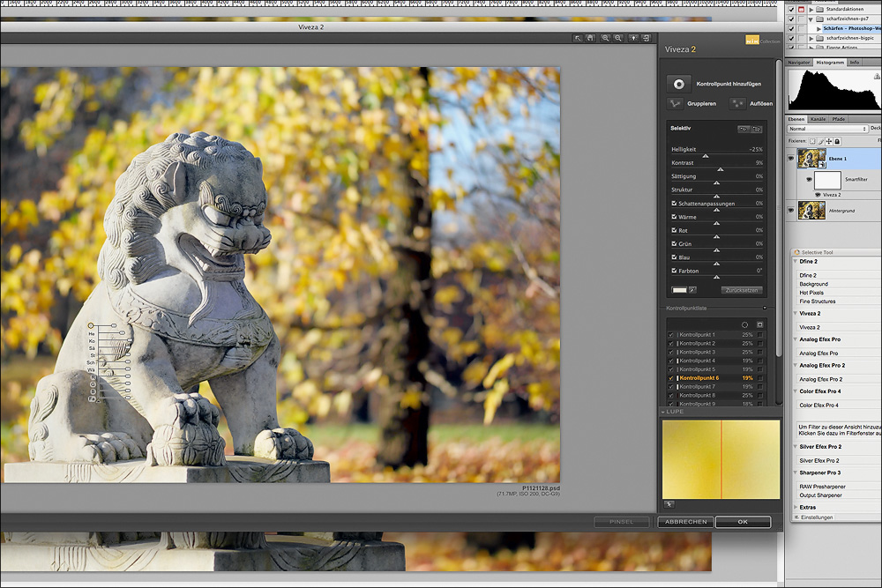The image size is (882, 588).
Task: Click the zoom-in magnifier icon
Action: pyautogui.click(x=605, y=39)
